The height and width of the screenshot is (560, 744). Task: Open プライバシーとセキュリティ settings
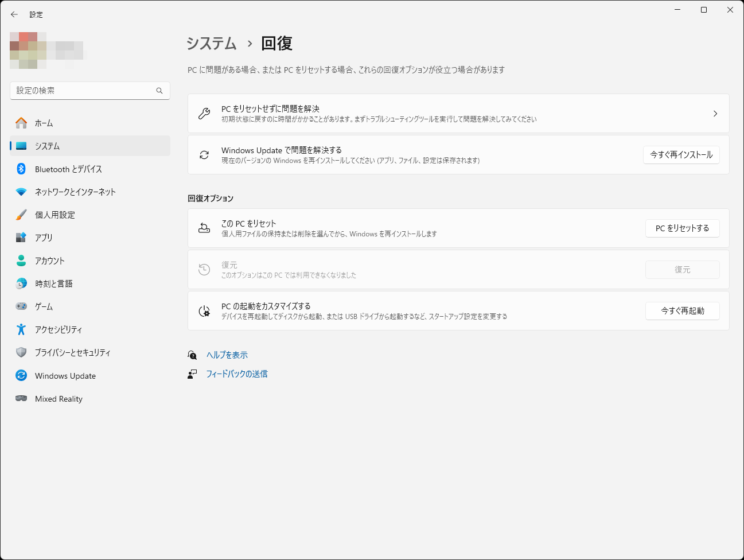pyautogui.click(x=72, y=352)
